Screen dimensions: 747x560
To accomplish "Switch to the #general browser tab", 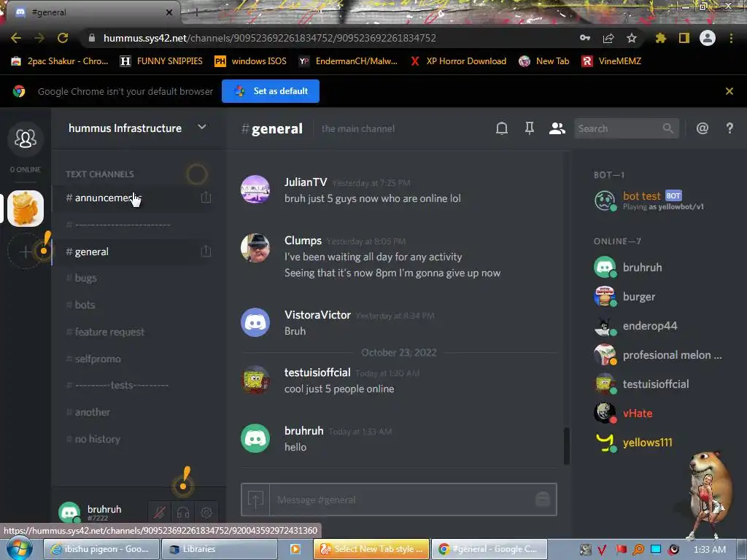I will 93,12.
